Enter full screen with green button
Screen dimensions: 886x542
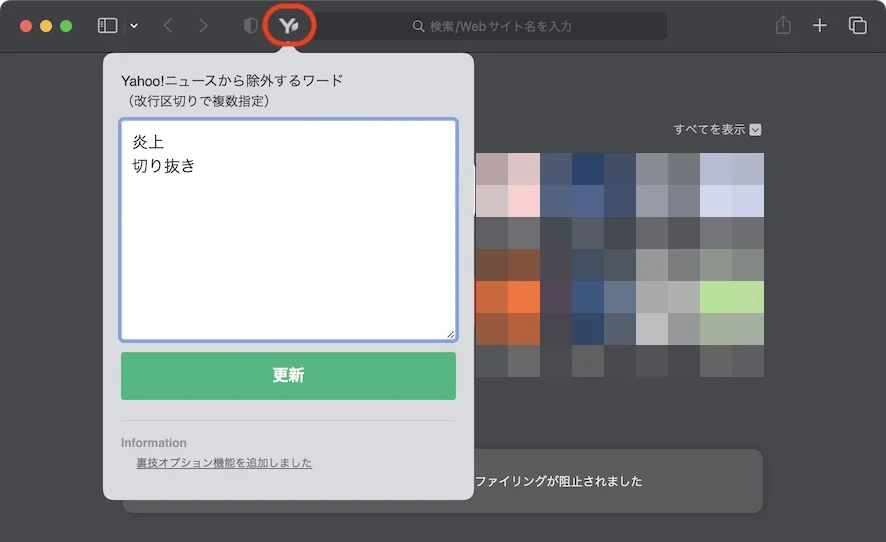(66, 26)
